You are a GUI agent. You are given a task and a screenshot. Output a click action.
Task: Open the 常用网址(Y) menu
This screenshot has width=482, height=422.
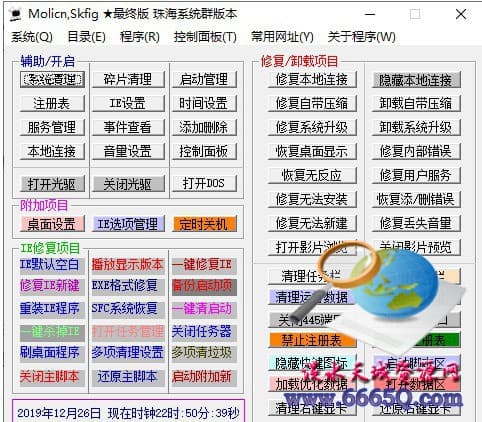coord(282,37)
